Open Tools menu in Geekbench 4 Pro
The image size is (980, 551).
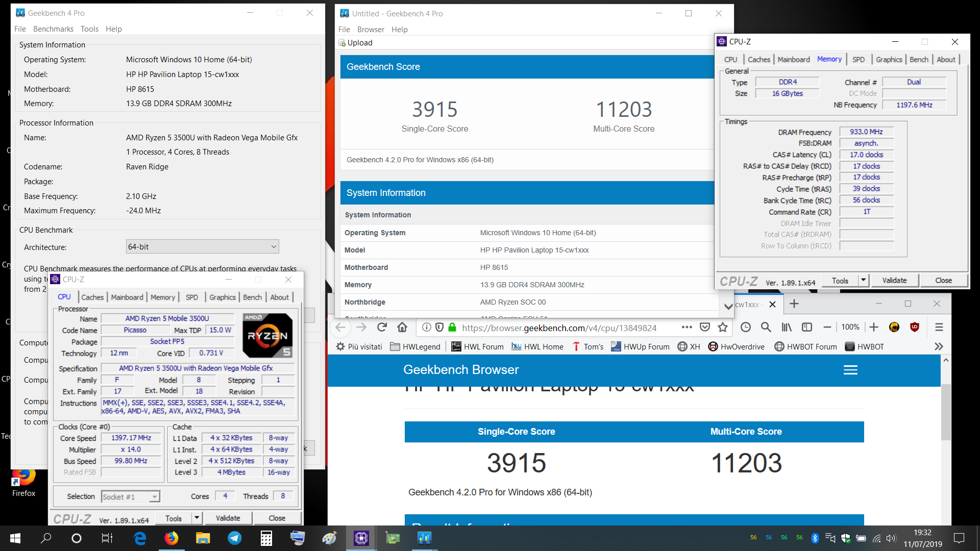[x=89, y=29]
